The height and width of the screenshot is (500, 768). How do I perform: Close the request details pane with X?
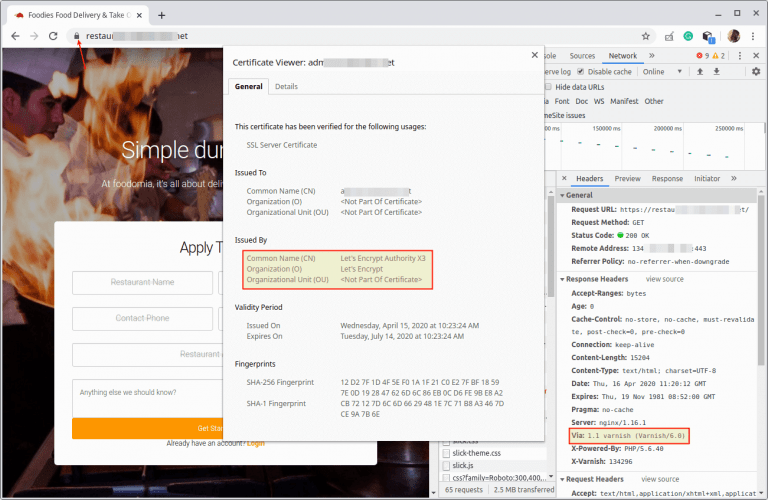[564, 178]
